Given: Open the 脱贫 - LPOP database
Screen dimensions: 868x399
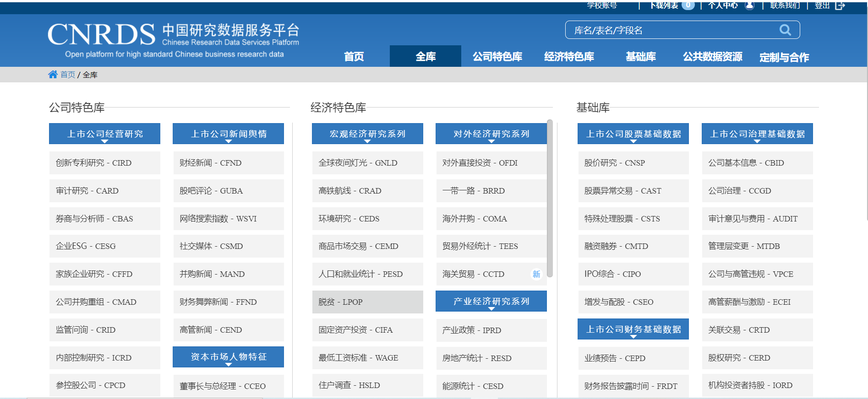Looking at the screenshot, I should [367, 302].
